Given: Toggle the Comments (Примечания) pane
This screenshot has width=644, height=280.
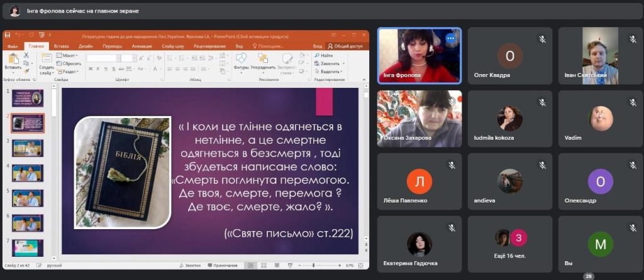Looking at the screenshot, I should [221, 266].
